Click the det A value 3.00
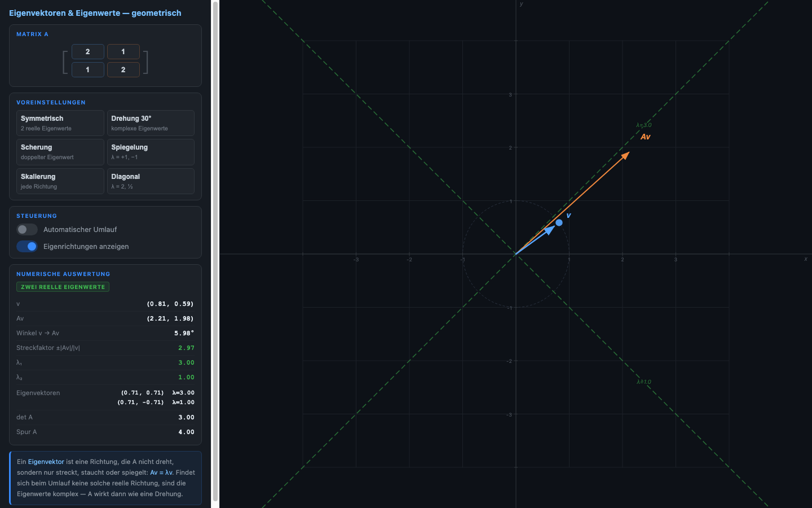812x508 pixels. coord(186,417)
